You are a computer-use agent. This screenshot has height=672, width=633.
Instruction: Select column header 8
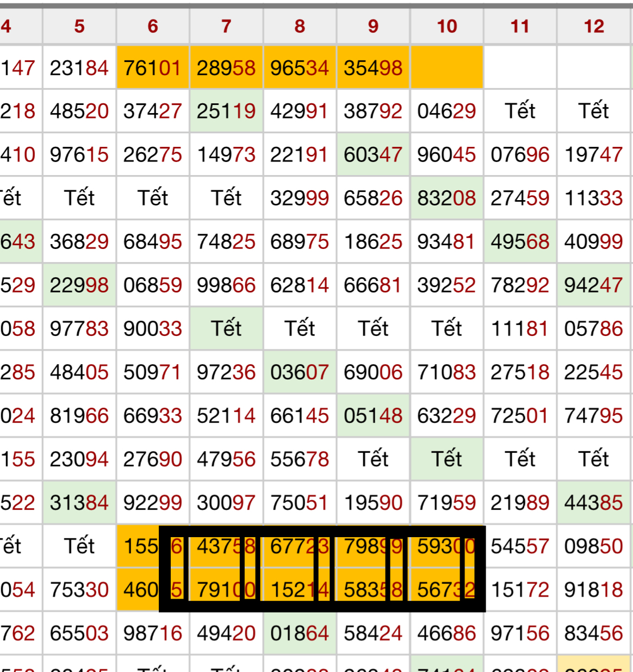(300, 26)
